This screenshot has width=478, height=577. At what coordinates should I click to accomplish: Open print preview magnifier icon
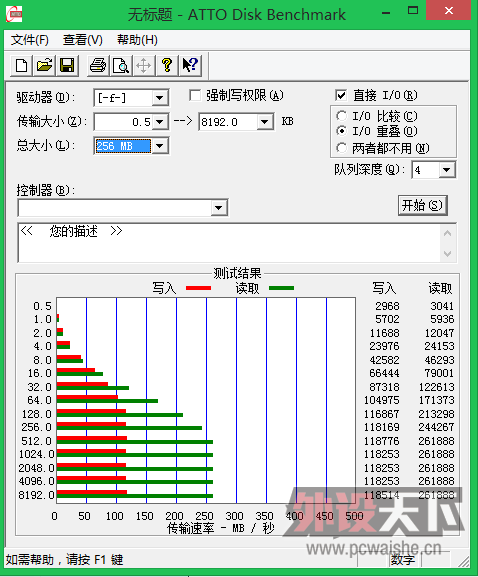[121, 66]
